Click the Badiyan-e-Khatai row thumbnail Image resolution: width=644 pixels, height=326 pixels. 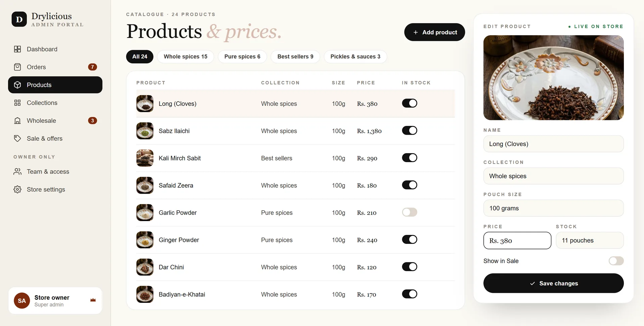[x=145, y=294]
